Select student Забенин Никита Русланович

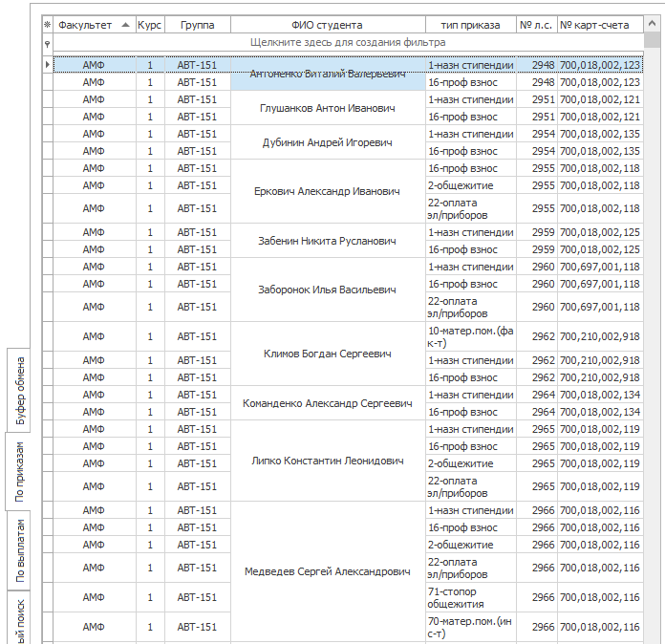pyautogui.click(x=328, y=241)
